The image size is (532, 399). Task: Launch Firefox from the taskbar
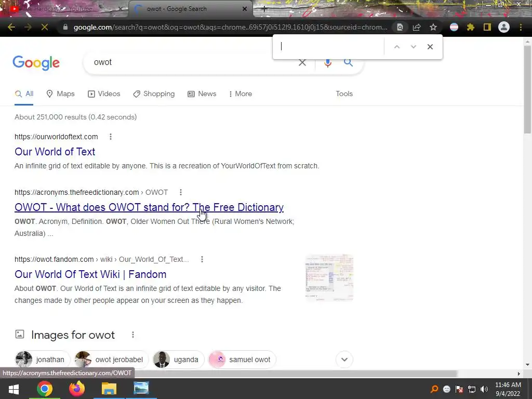[x=77, y=389]
